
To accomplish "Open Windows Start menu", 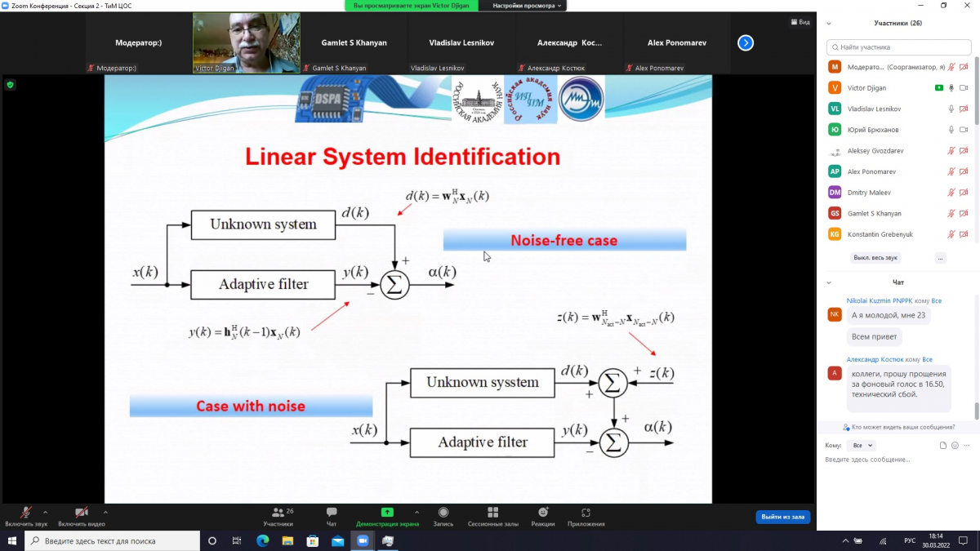I will [12, 540].
